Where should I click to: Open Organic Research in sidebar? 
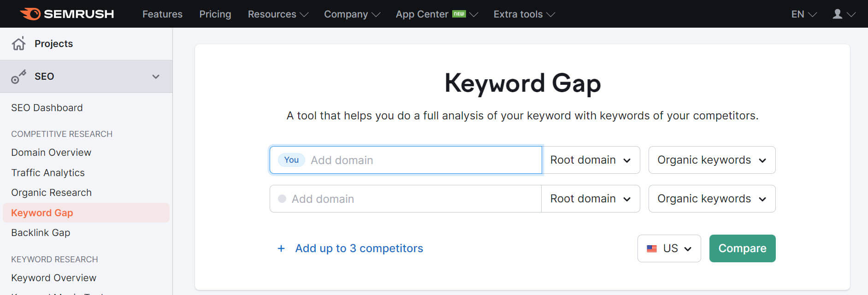point(51,193)
